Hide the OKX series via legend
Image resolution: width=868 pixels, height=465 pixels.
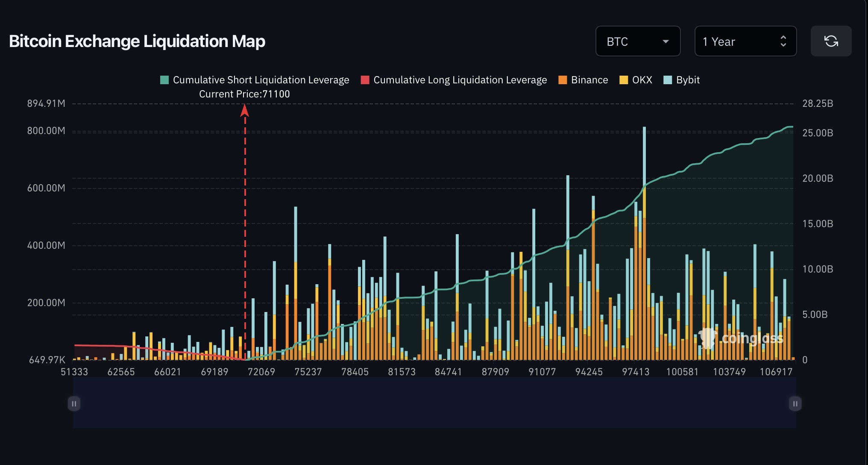click(x=642, y=80)
